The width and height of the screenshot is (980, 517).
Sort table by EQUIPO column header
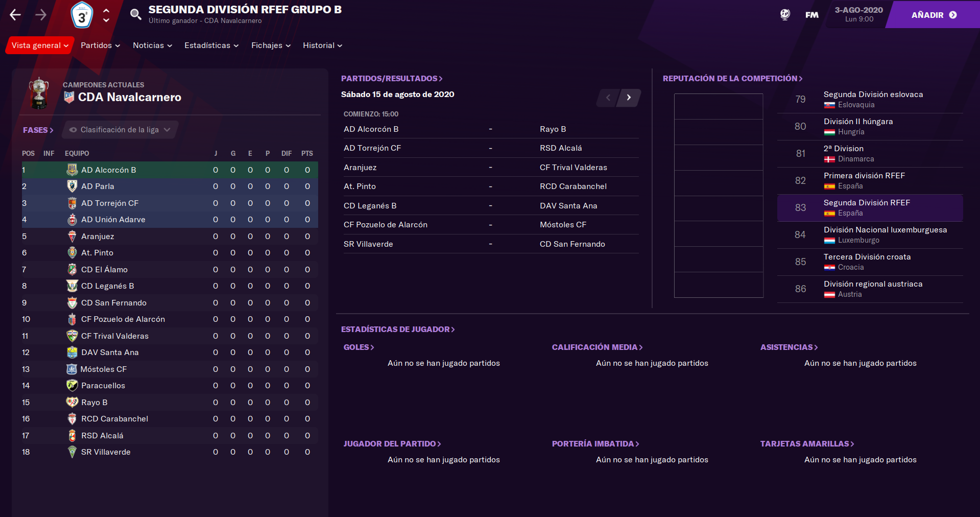tap(77, 153)
